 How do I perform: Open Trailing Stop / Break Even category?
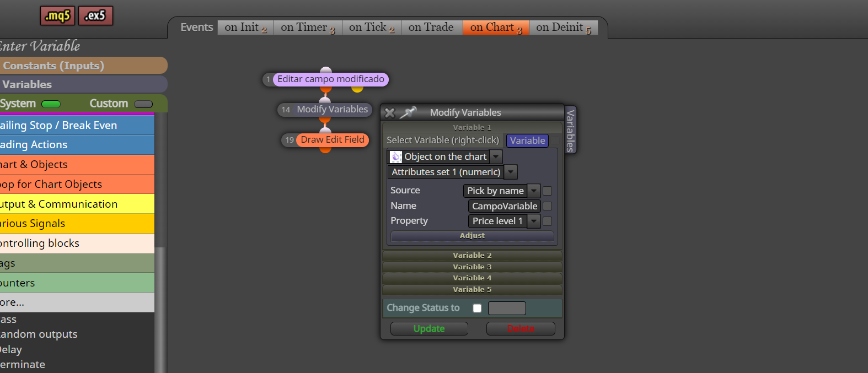click(77, 125)
